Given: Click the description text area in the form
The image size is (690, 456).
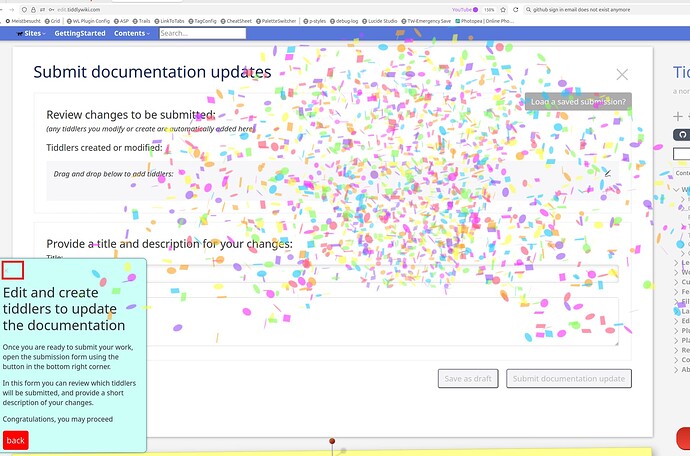Looking at the screenshot, I should 332,322.
